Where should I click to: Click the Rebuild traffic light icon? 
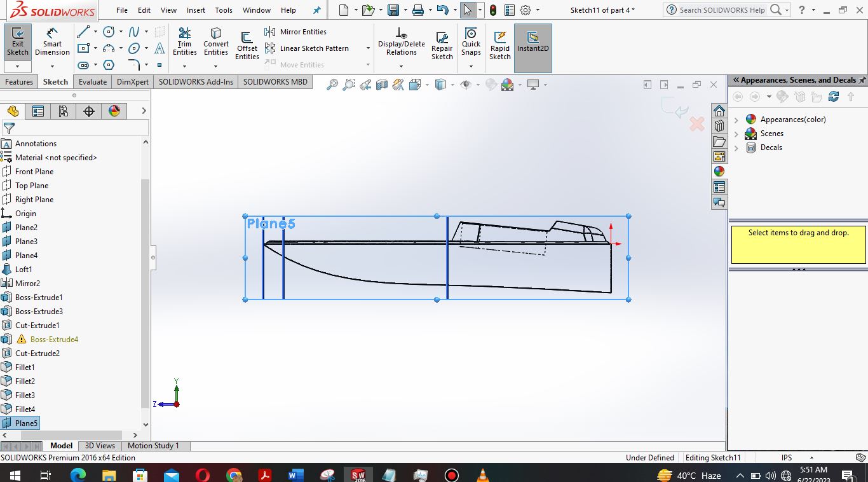tap(492, 10)
